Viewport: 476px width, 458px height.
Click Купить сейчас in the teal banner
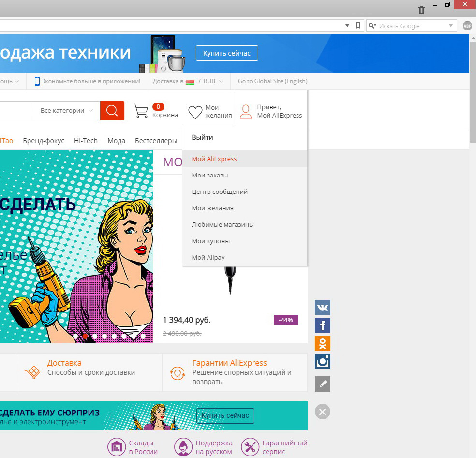[x=225, y=415]
